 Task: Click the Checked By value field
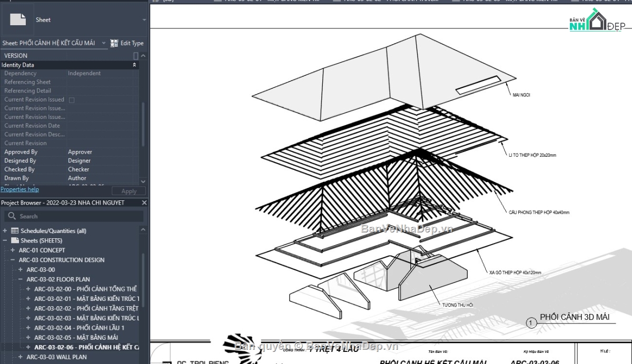pos(100,169)
